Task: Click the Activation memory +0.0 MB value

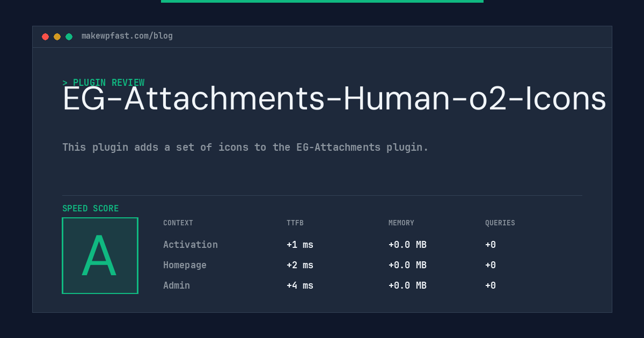Action: pos(407,245)
